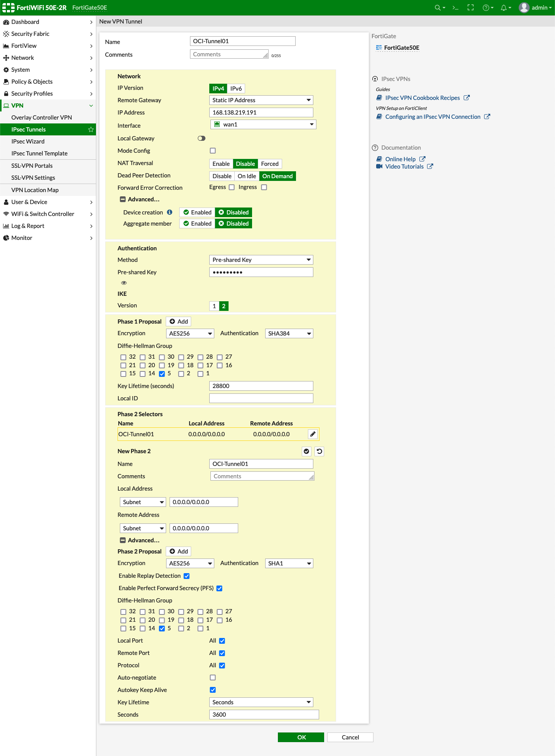Toggle full screen mode icon
This screenshot has height=756, width=555.
coord(471,8)
